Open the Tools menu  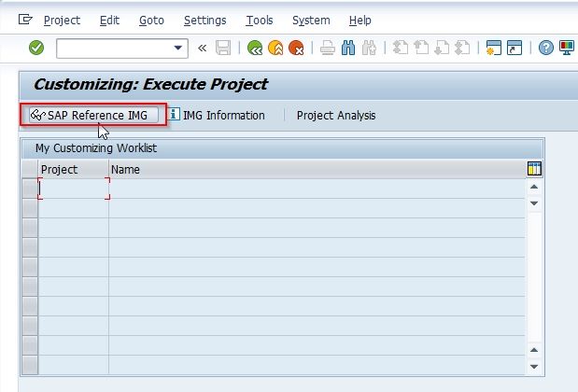[260, 21]
